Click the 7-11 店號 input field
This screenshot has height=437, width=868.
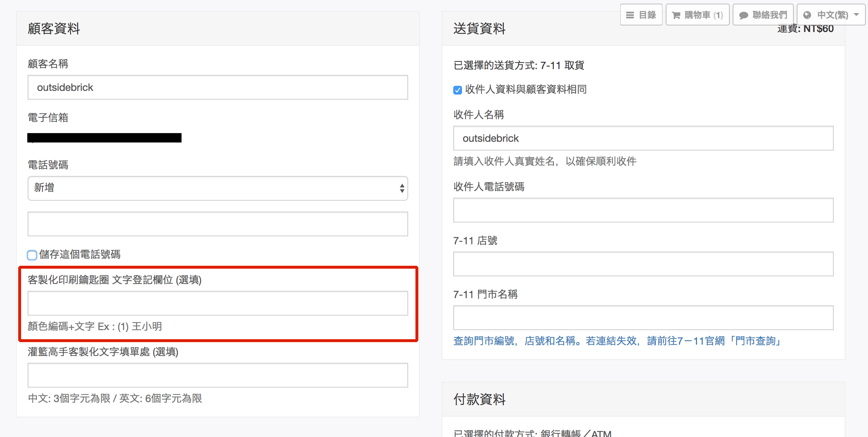coord(643,264)
